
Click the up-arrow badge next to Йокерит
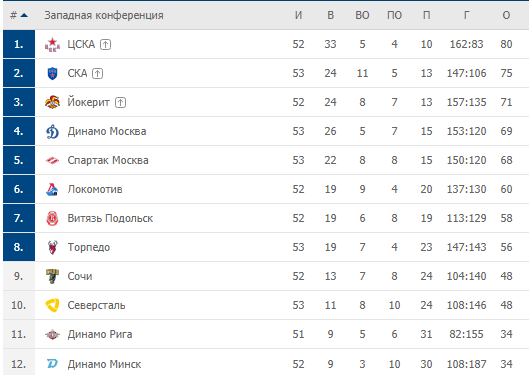120,103
